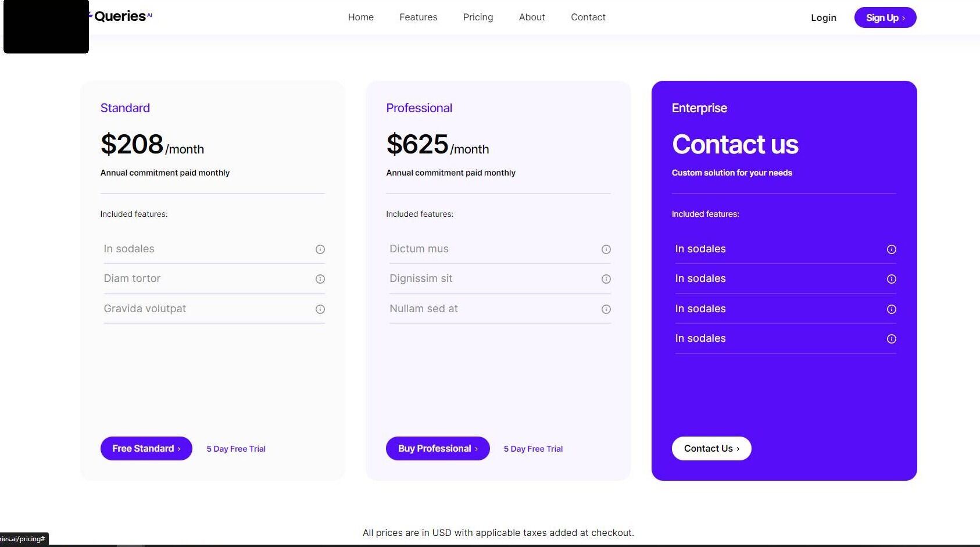Go to the Features nav item
This screenshot has height=547, width=980.
[x=418, y=17]
